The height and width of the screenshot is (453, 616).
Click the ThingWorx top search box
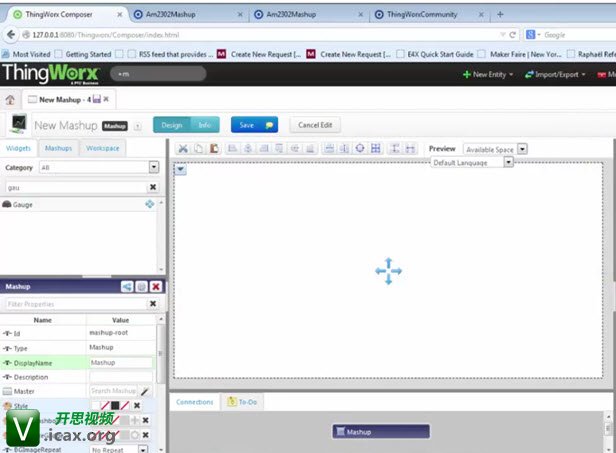click(158, 73)
